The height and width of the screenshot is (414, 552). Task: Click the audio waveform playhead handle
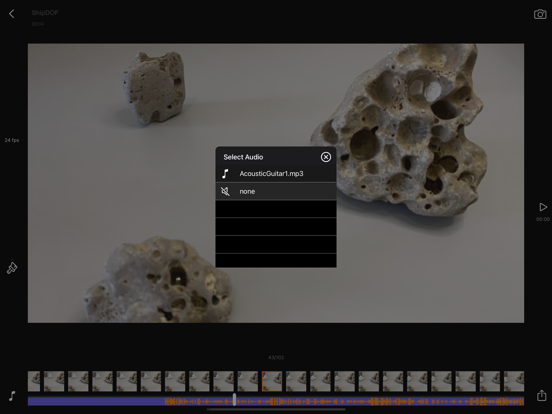[234, 400]
